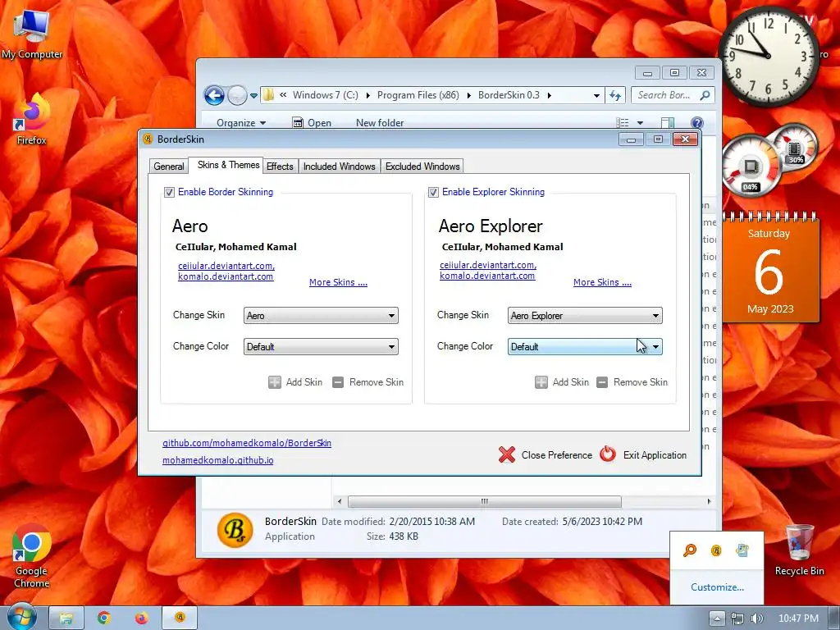Open komalo.deviantart.com link under Aero Explorer
This screenshot has height=630, width=840.
(487, 276)
